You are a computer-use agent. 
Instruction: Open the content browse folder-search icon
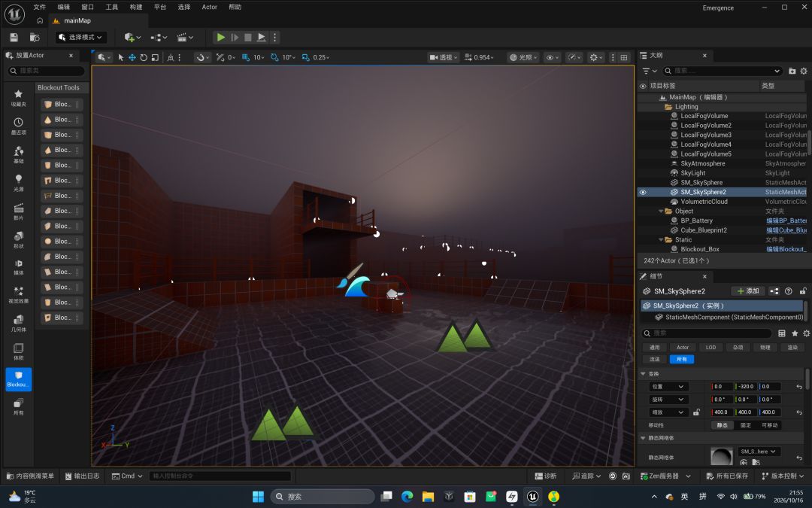click(35, 38)
